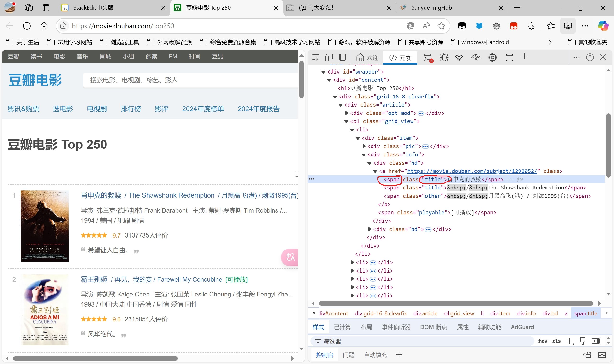Screen dimensions: 614x364
Task: Expand the div class="bd" node
Action: 370,229
